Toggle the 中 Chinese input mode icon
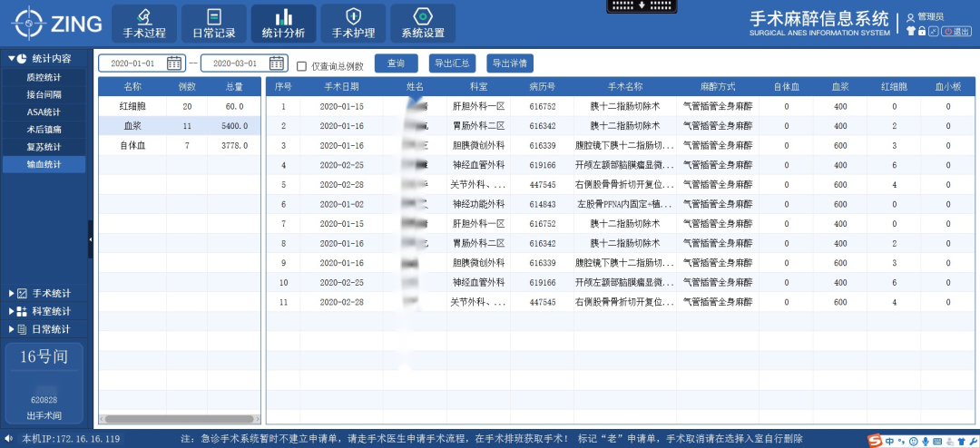Viewport: 980px width, 448px height. click(888, 441)
